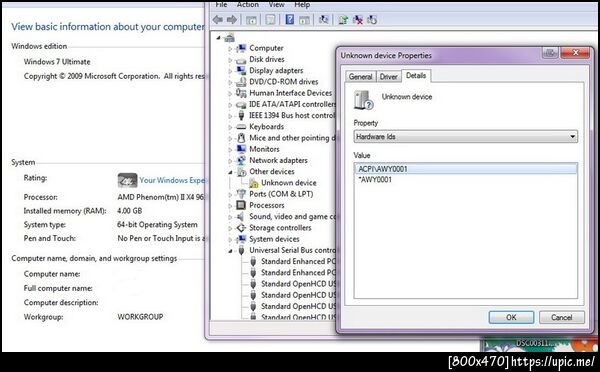Click the Disable device toolbar icon
Screen dimensions: 600x372
point(372,20)
